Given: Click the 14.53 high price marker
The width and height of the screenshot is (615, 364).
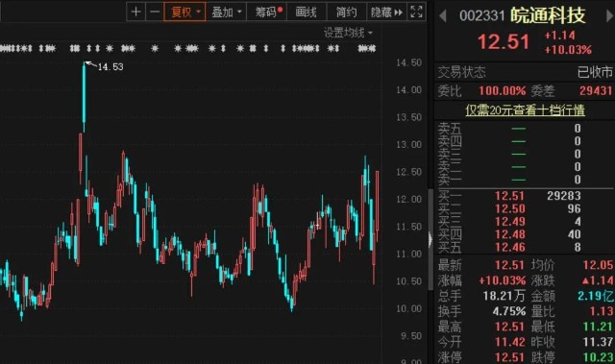Looking at the screenshot, I should [x=111, y=67].
